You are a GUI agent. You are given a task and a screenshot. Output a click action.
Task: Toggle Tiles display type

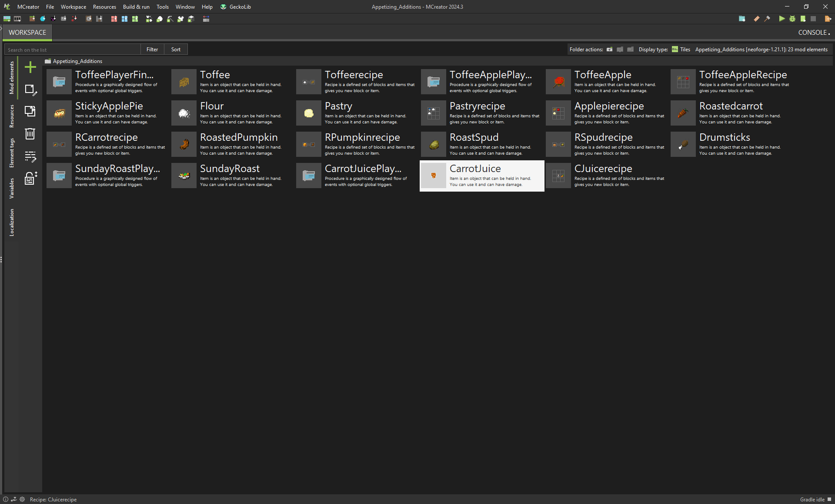pyautogui.click(x=681, y=50)
